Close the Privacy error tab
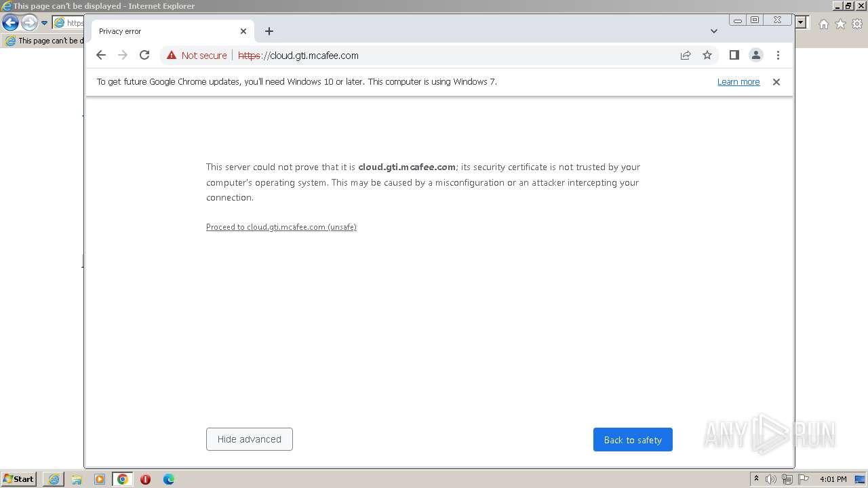868x488 pixels. (243, 31)
